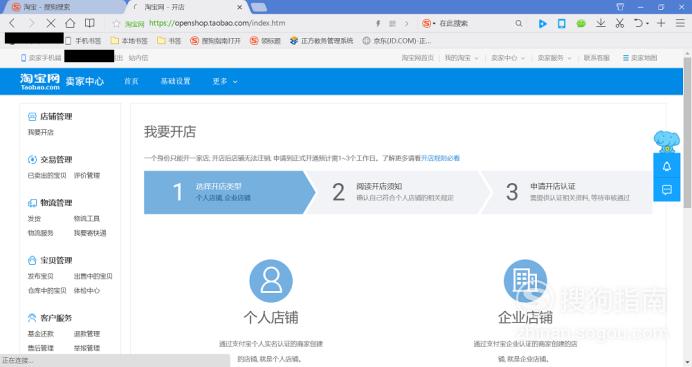Image resolution: width=692 pixels, height=367 pixels.
Task: Open 首页 in the blue navbar
Action: point(131,82)
